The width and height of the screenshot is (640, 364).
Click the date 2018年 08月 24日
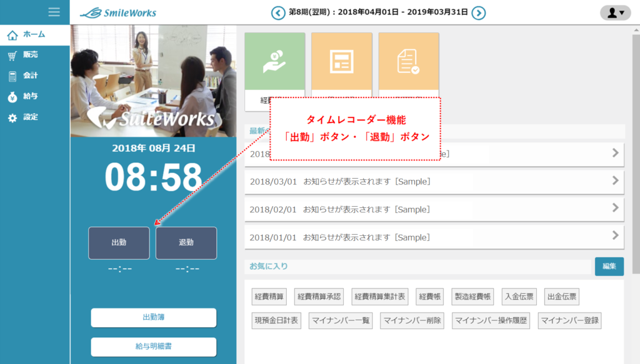[154, 149]
